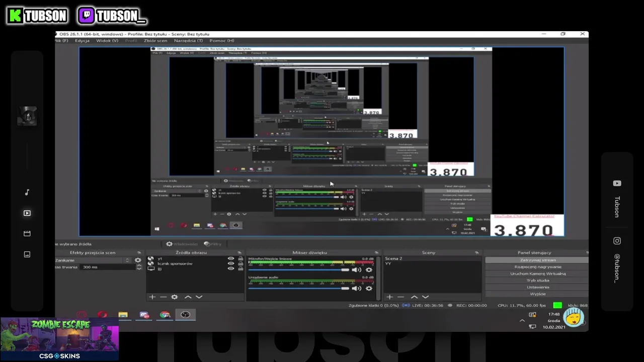
Task: Pop out Mikser dźwięku dock
Action: coord(376,253)
